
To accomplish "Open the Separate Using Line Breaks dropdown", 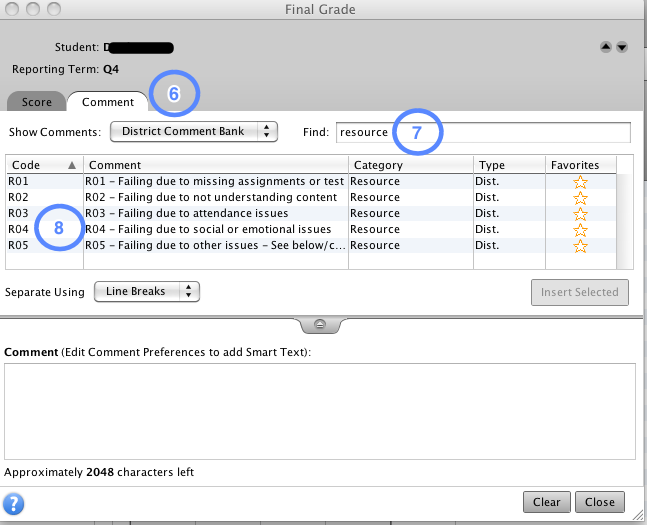I will click(x=147, y=292).
